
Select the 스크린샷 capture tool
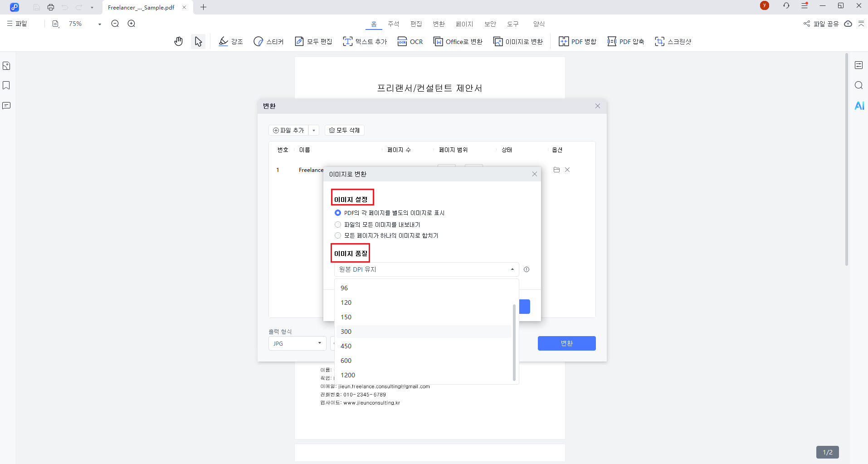click(673, 41)
